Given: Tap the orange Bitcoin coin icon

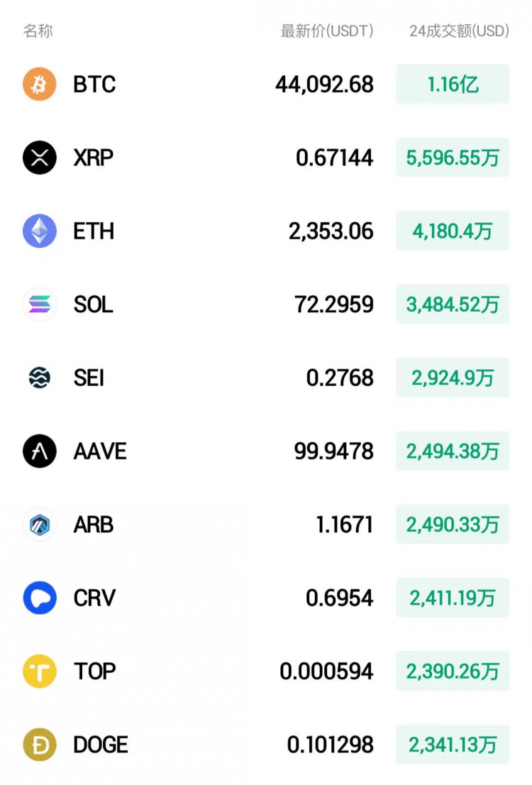Looking at the screenshot, I should click(x=40, y=84).
